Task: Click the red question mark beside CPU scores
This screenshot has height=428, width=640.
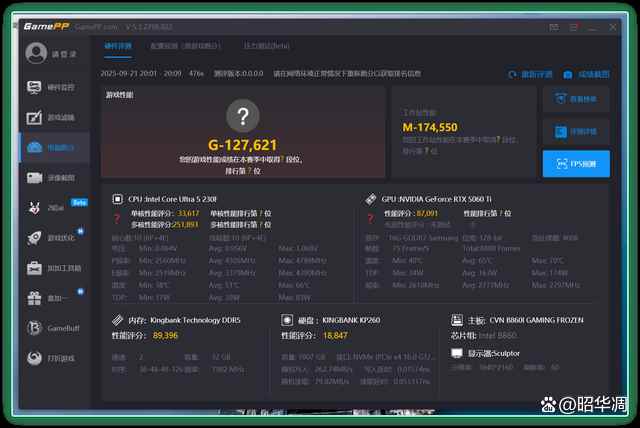Action: pos(115,219)
